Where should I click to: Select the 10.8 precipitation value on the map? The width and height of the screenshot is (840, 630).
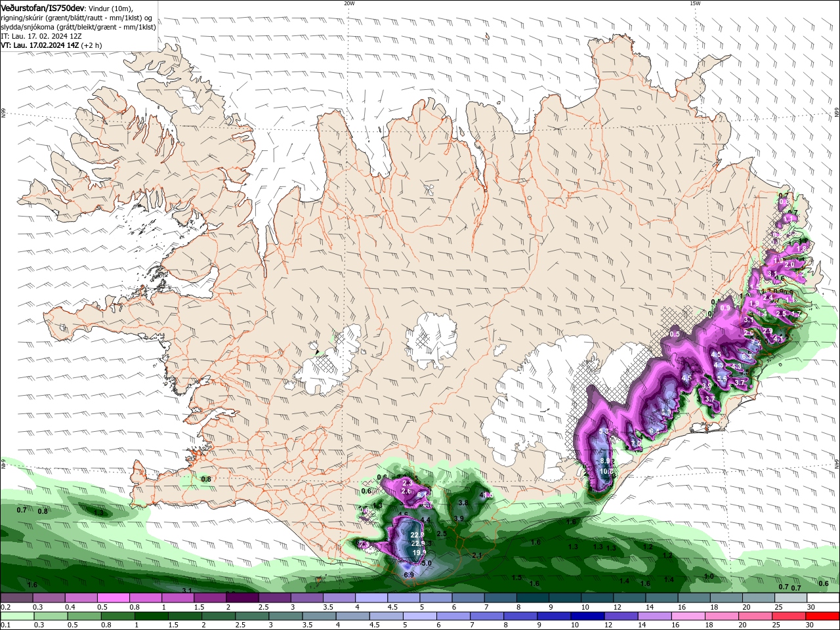[607, 471]
